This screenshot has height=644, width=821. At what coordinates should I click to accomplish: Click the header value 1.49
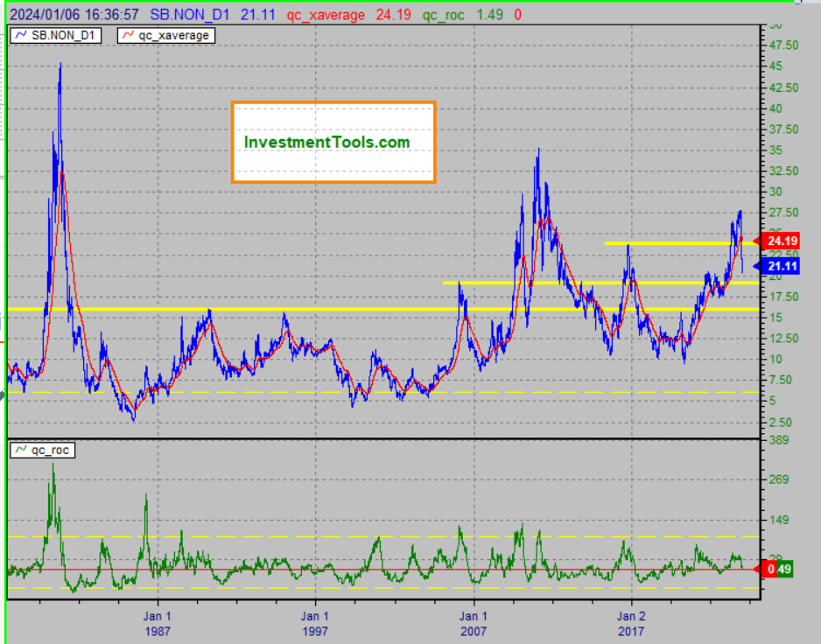[489, 15]
